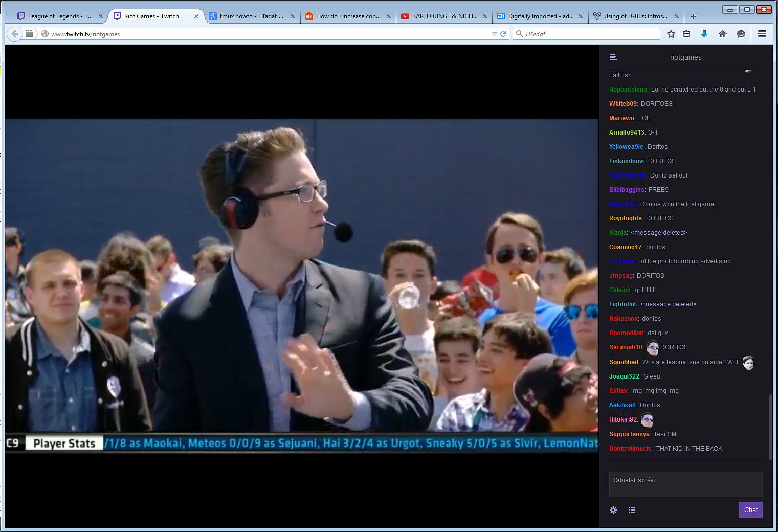Viewport: 778px width, 532px height.
Task: Close the League of Legends tab
Action: coord(101,16)
